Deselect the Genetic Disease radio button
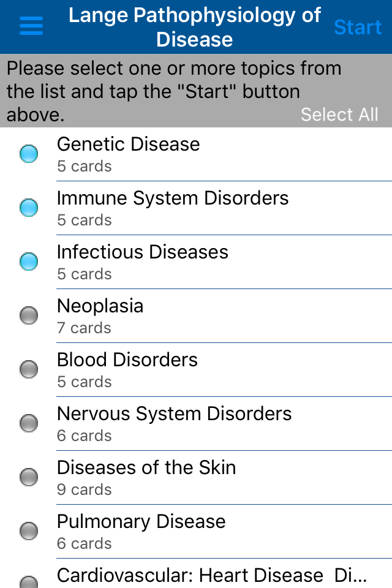The height and width of the screenshot is (588, 392). point(29,154)
